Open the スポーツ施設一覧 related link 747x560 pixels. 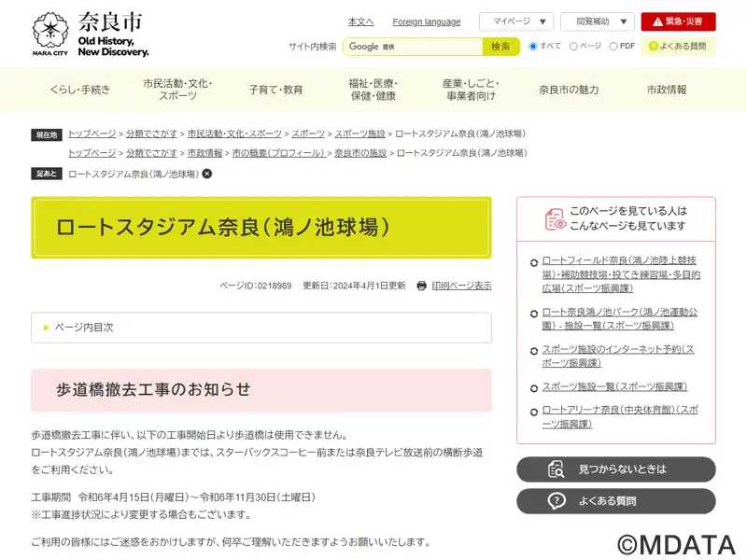pyautogui.click(x=614, y=386)
